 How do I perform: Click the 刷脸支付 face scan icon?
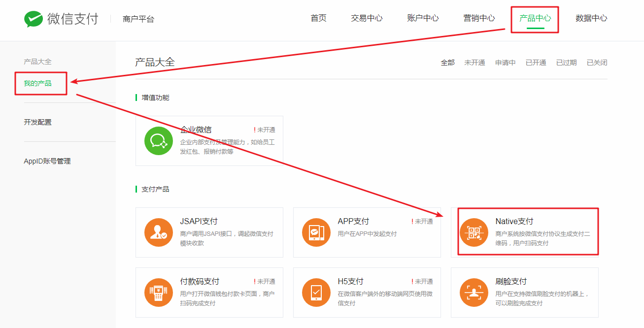point(474,293)
